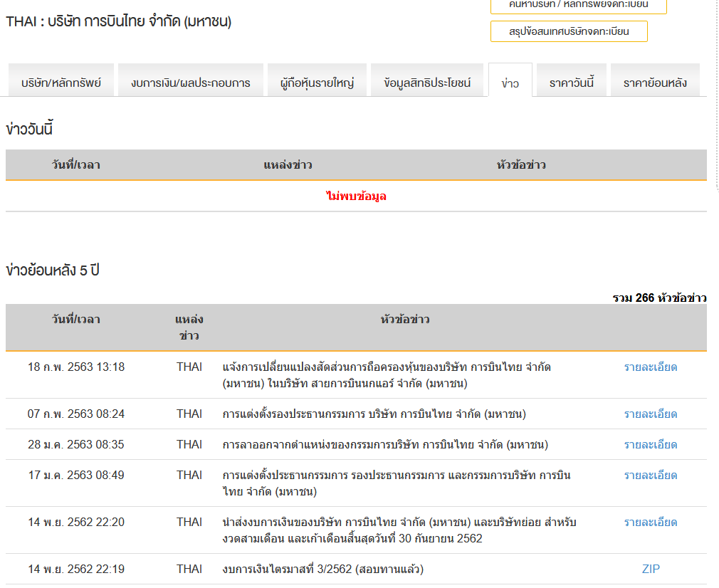Click headline แจ้งการเปลี่ยนแปลงสัดส่วนการถือครองหุ้น
Screen dimensions: 719x588
pyautogui.click(x=387, y=375)
